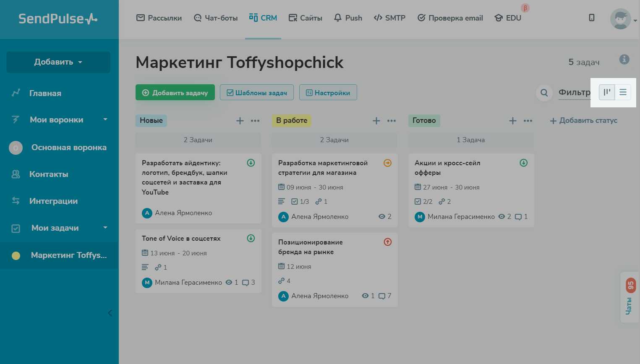Open Рассылки tab
This screenshot has width=640, height=364.
159,18
